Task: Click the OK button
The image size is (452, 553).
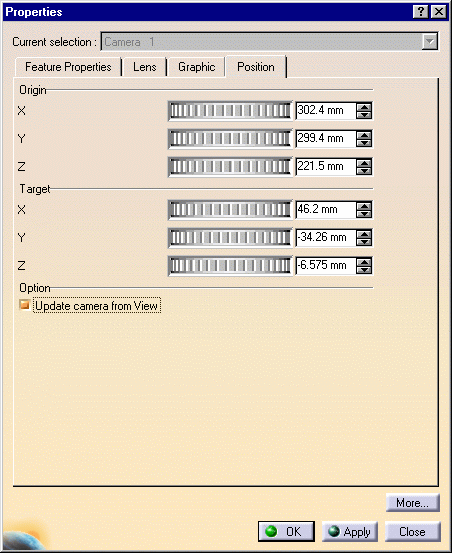Action: [x=286, y=531]
